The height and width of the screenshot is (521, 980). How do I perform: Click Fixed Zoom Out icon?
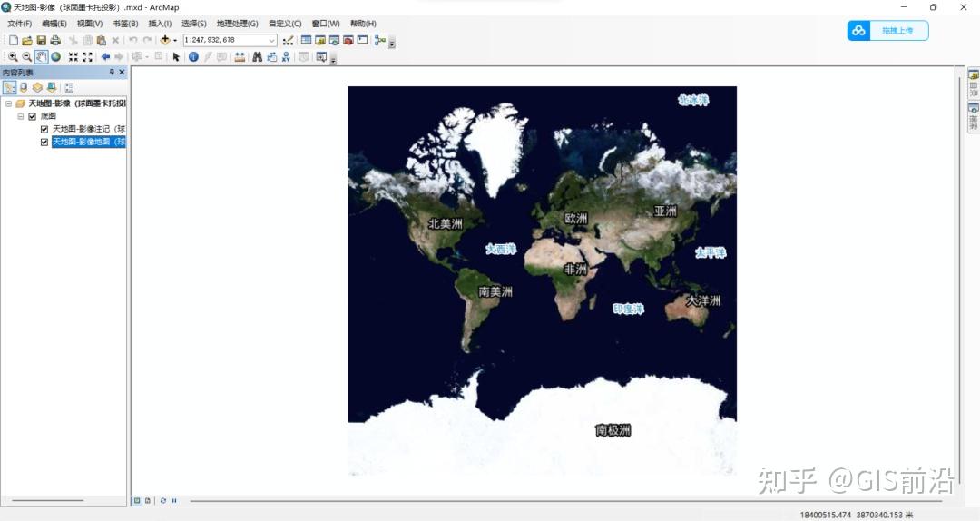click(87, 57)
